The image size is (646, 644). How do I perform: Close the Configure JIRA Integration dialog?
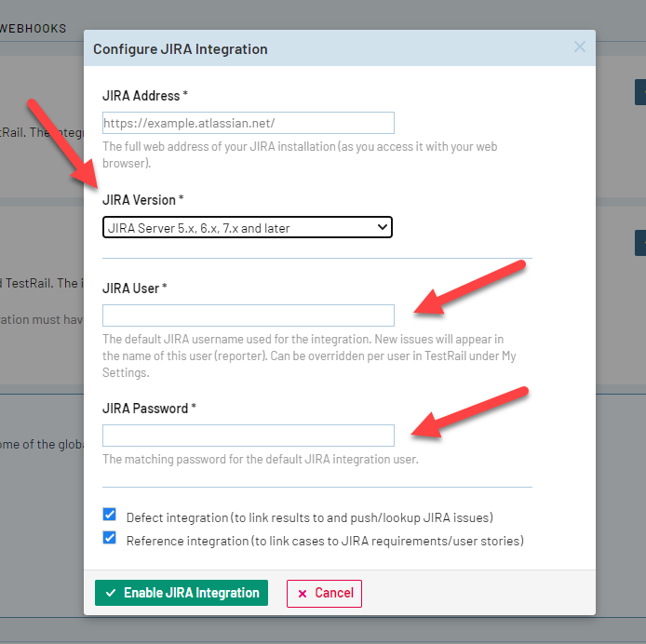[x=579, y=47]
